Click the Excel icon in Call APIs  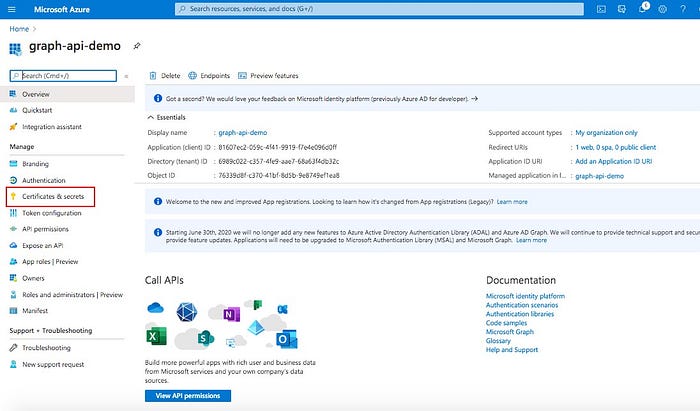[x=156, y=336]
